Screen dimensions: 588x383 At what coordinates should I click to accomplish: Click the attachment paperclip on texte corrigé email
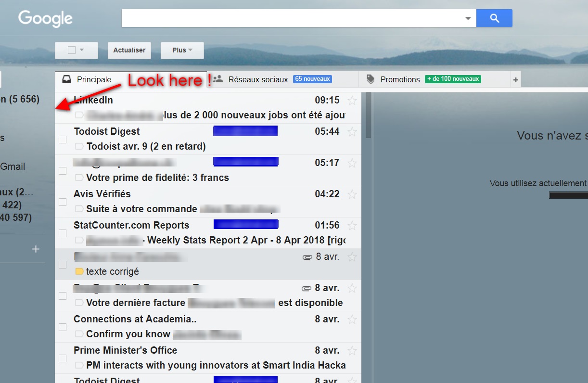[307, 257]
